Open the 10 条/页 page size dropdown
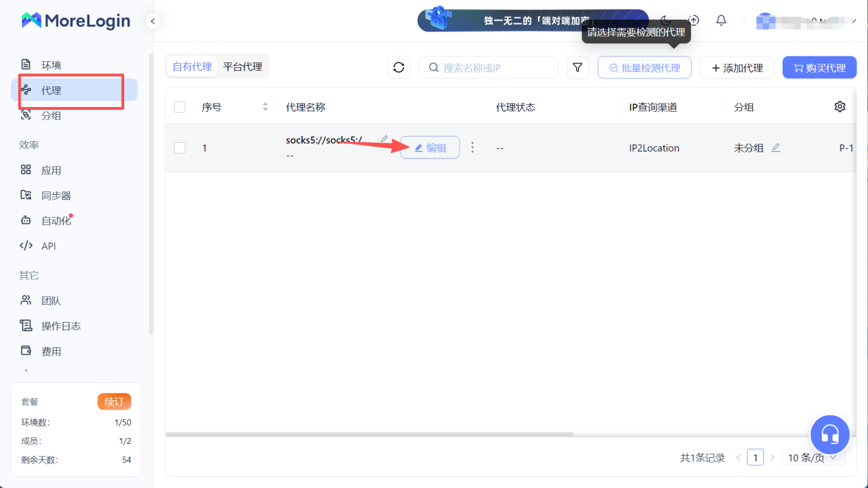The height and width of the screenshot is (488, 868). point(812,457)
